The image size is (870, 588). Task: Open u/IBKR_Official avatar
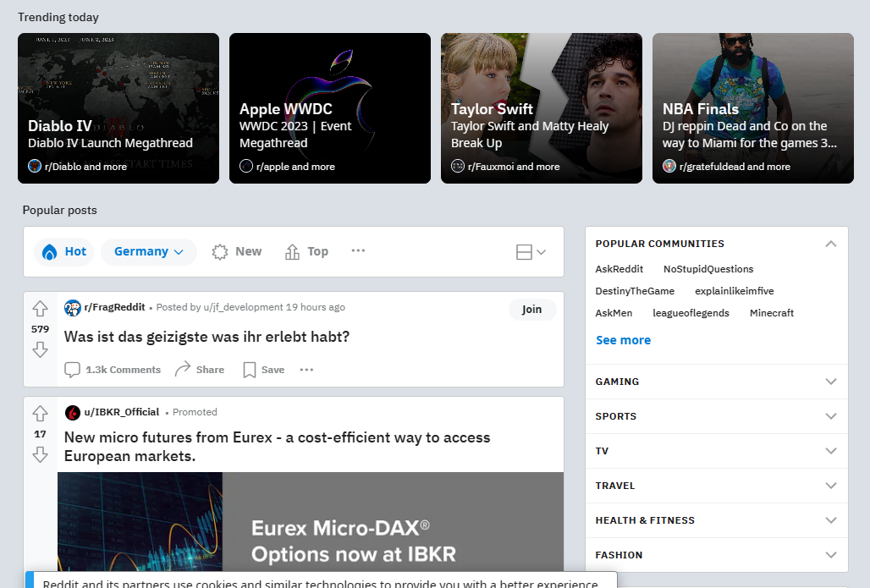click(x=73, y=413)
